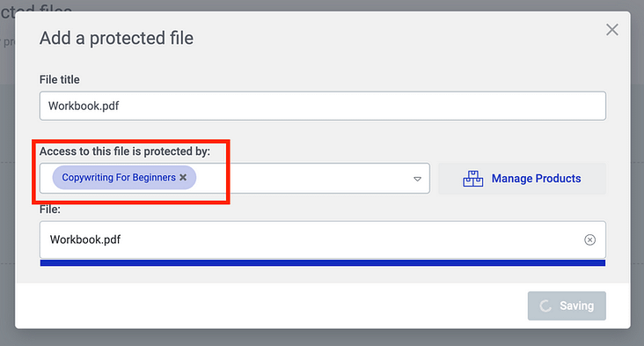Focus the File title input with Workbook.pdf

[x=322, y=106]
